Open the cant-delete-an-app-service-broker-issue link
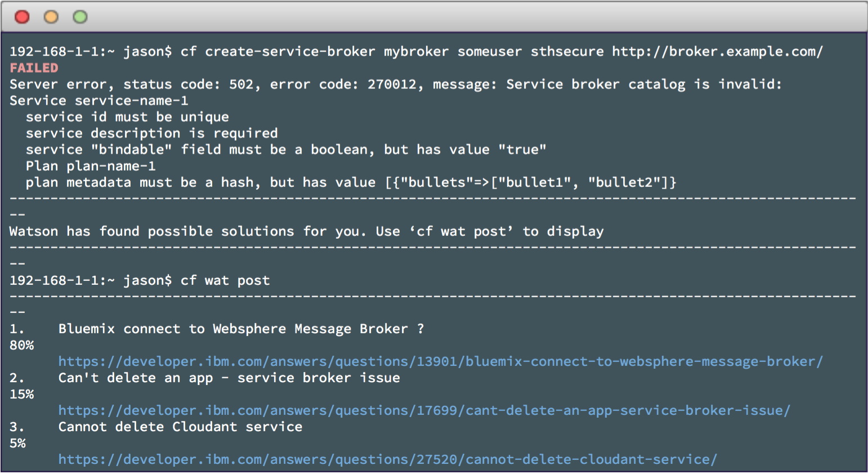Screen dimensions: 868x474 tap(424, 410)
